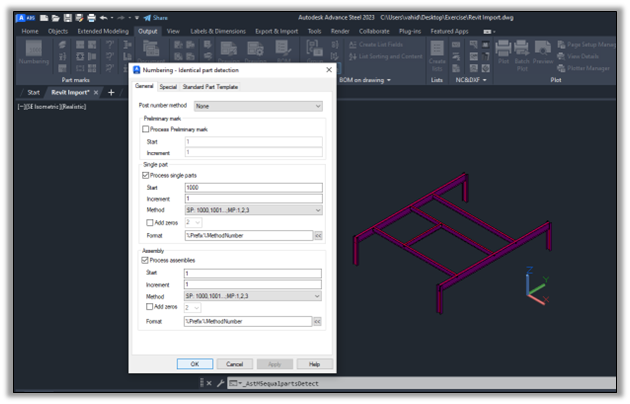
Task: Click the New file icon in quick access toolbar
Action: [x=44, y=18]
